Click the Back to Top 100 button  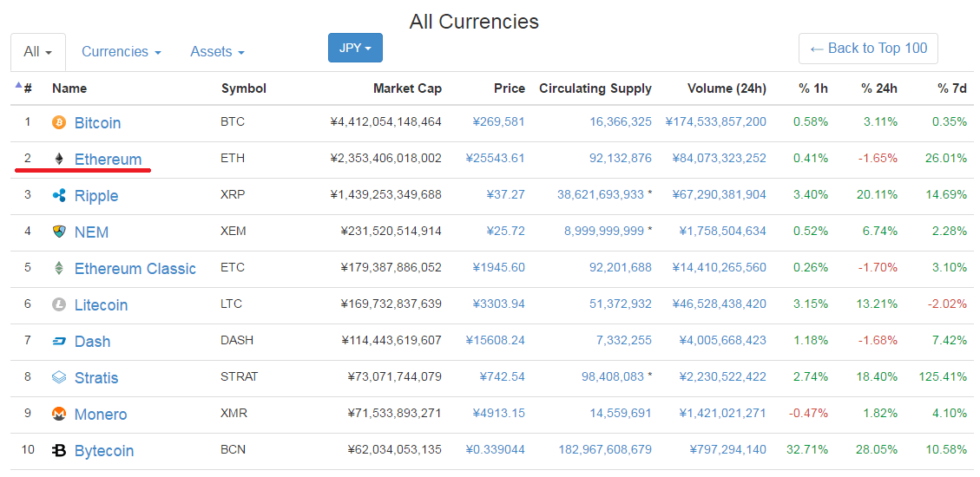[868, 49]
